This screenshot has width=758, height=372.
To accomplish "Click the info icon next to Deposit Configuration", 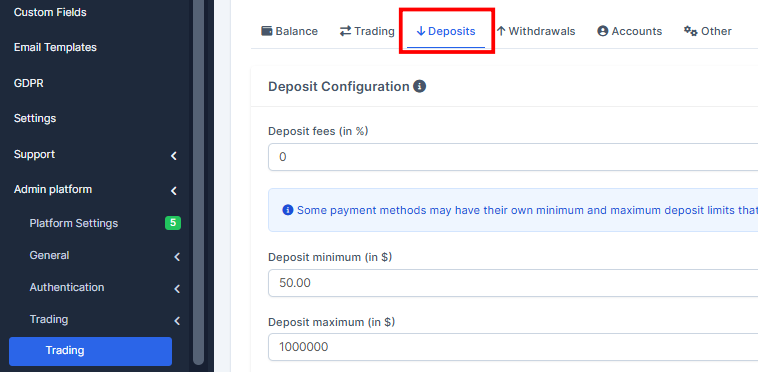I will [x=420, y=86].
